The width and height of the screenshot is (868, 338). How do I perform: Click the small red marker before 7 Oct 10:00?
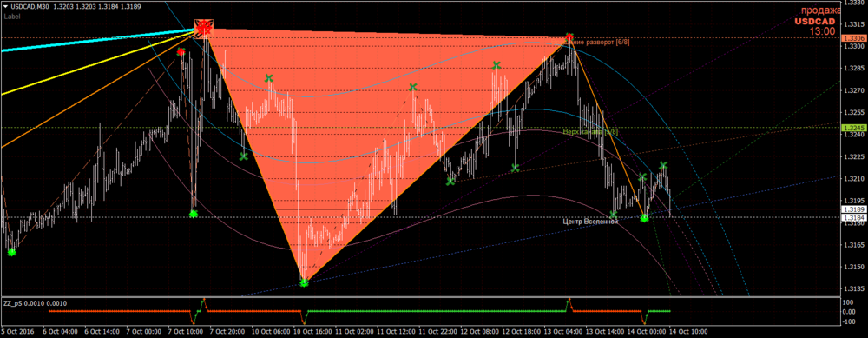[181, 51]
